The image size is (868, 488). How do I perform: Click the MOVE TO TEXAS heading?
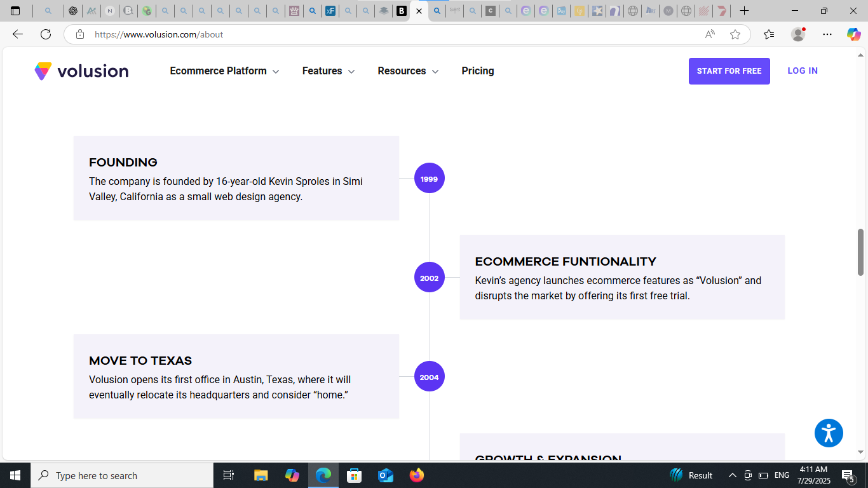[140, 361]
